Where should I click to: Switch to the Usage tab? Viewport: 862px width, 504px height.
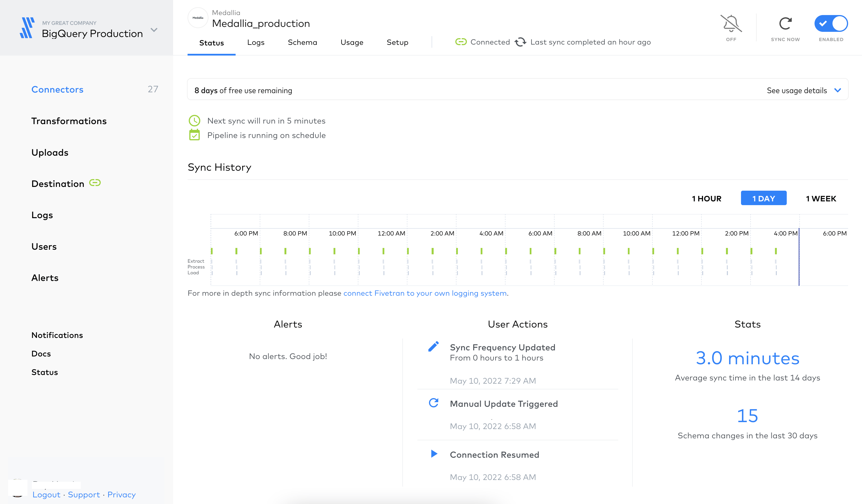click(352, 43)
